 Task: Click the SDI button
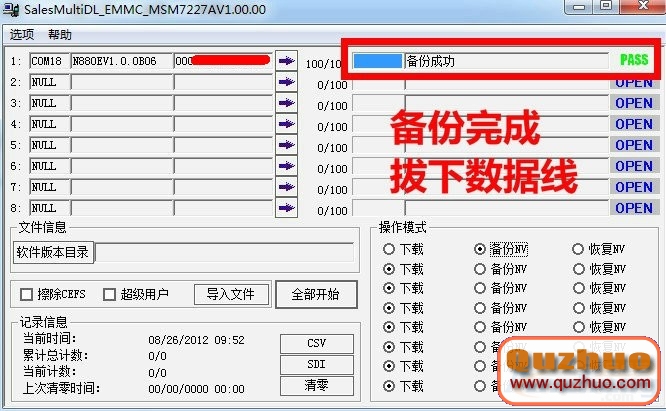pos(316,364)
